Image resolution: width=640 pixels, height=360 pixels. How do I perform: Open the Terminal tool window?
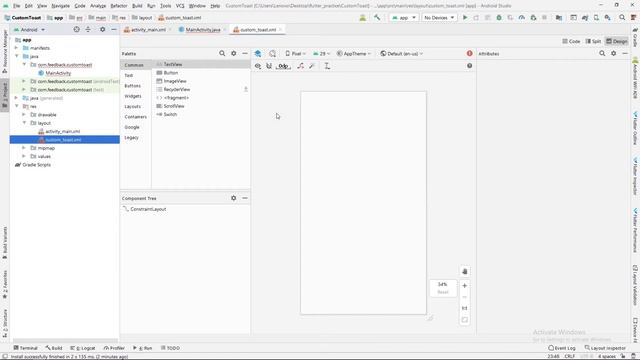[25, 348]
